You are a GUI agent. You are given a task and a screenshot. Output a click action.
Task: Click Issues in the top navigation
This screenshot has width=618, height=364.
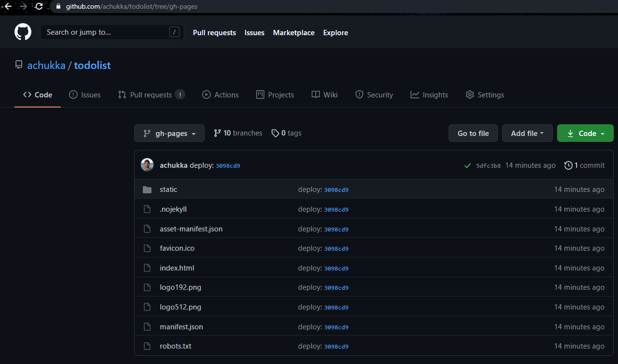(254, 33)
